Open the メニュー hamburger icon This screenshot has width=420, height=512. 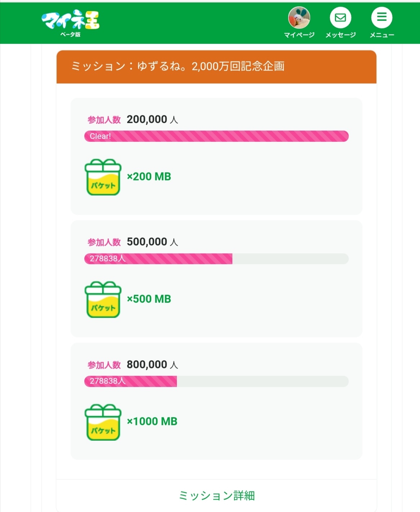point(382,18)
